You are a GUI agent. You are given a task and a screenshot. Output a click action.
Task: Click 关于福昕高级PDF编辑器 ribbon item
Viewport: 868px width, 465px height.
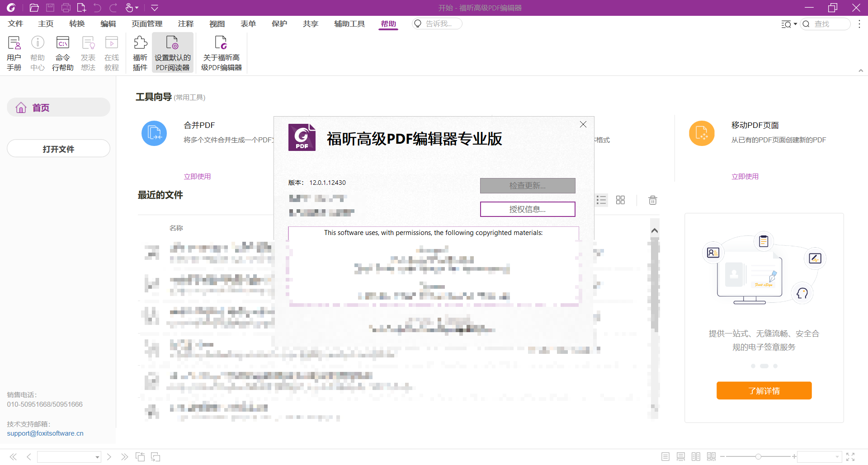(x=222, y=53)
